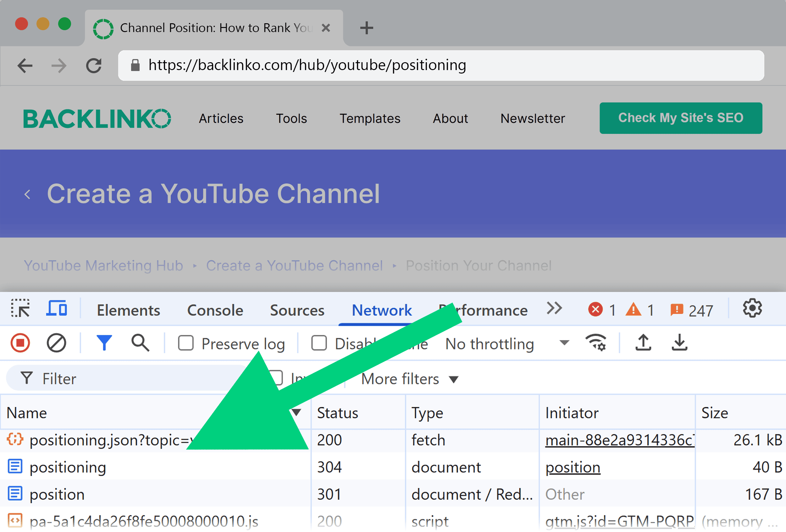Click the red error count icon
This screenshot has height=532, width=786.
pyautogui.click(x=595, y=310)
